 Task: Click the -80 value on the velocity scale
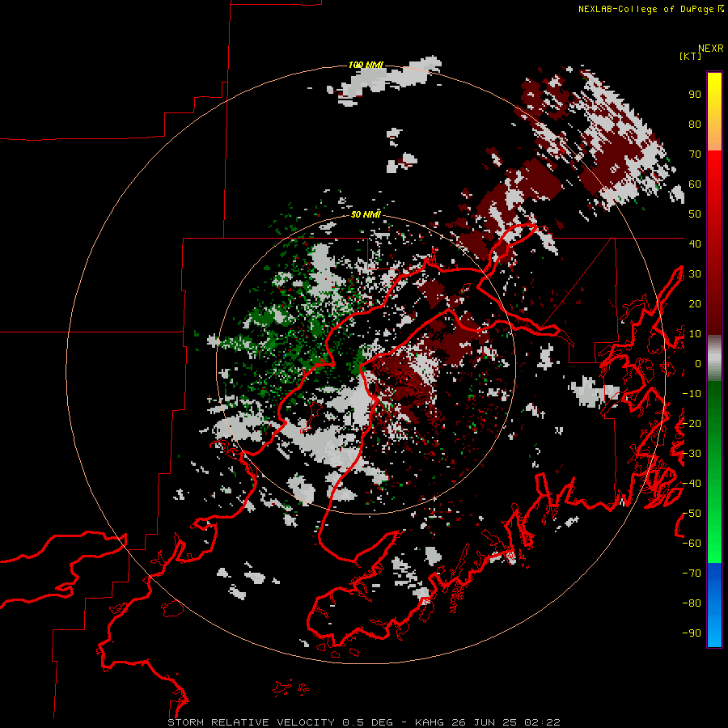coord(692,603)
